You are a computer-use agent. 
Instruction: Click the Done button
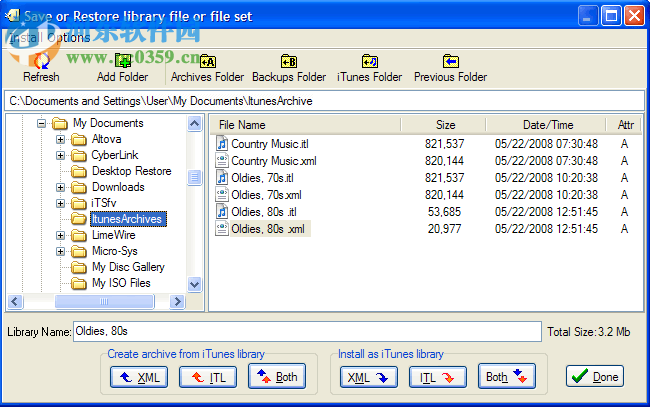click(x=595, y=376)
